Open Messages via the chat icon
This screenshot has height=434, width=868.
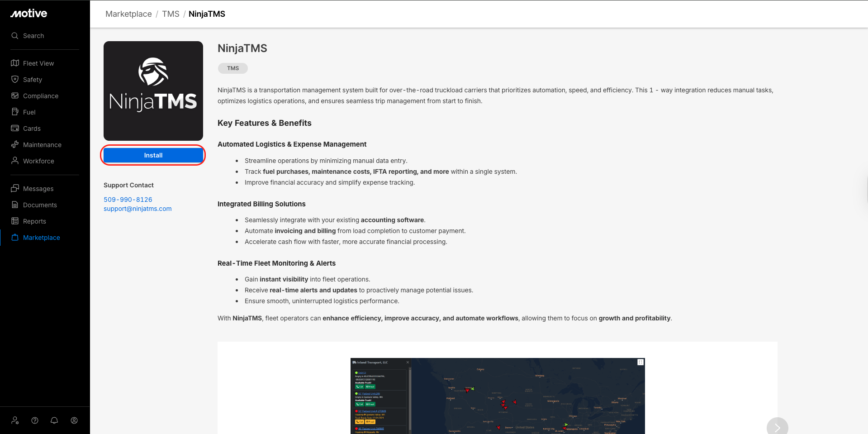coord(15,188)
